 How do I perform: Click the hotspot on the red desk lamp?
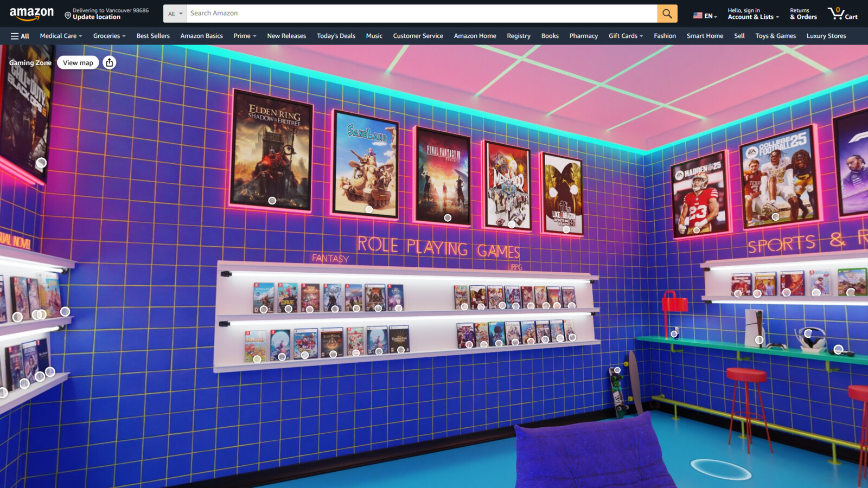pos(674,334)
